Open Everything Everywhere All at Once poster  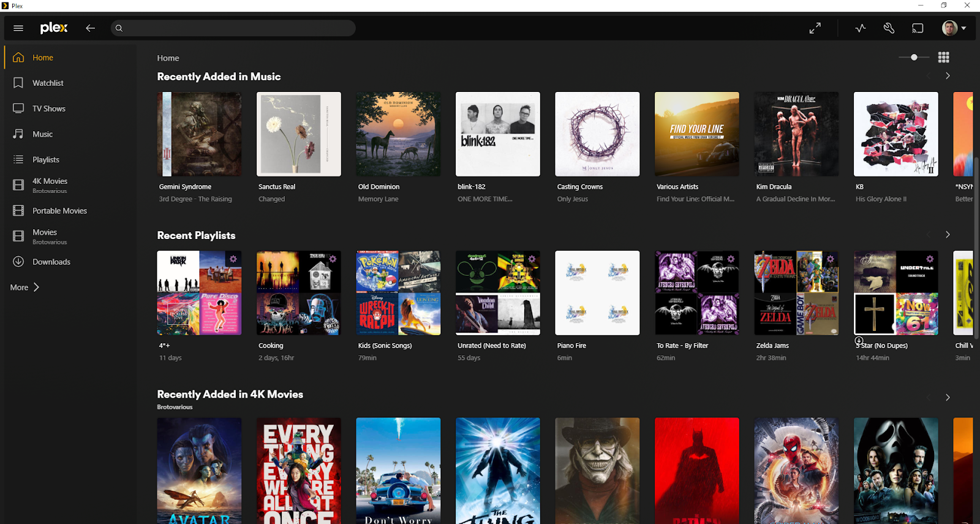pos(299,471)
